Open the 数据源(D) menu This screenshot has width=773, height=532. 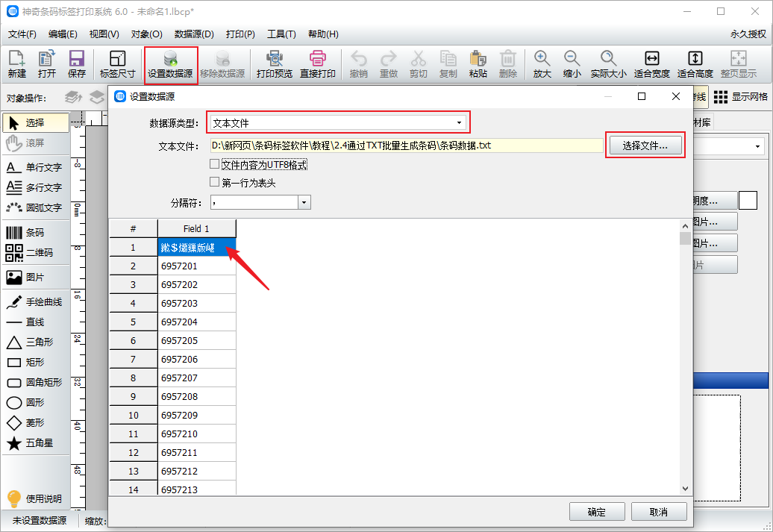[x=194, y=34]
